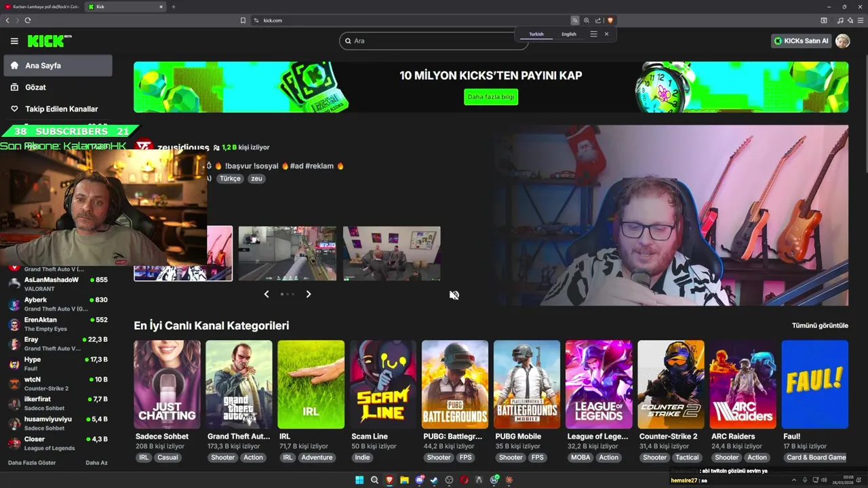The width and height of the screenshot is (868, 488).
Task: Switch to the YouTube browser tab
Action: tap(41, 7)
